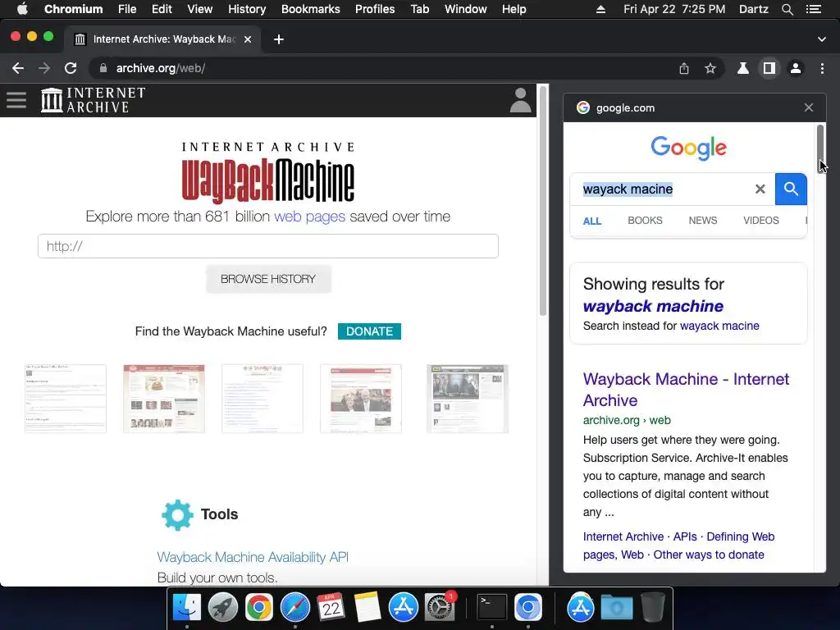This screenshot has width=840, height=630.
Task: Reload the current page
Action: point(71,68)
